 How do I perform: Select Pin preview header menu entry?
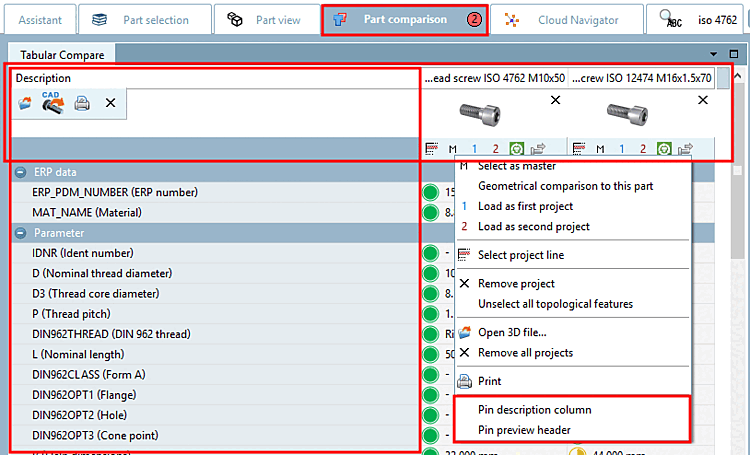coord(524,430)
